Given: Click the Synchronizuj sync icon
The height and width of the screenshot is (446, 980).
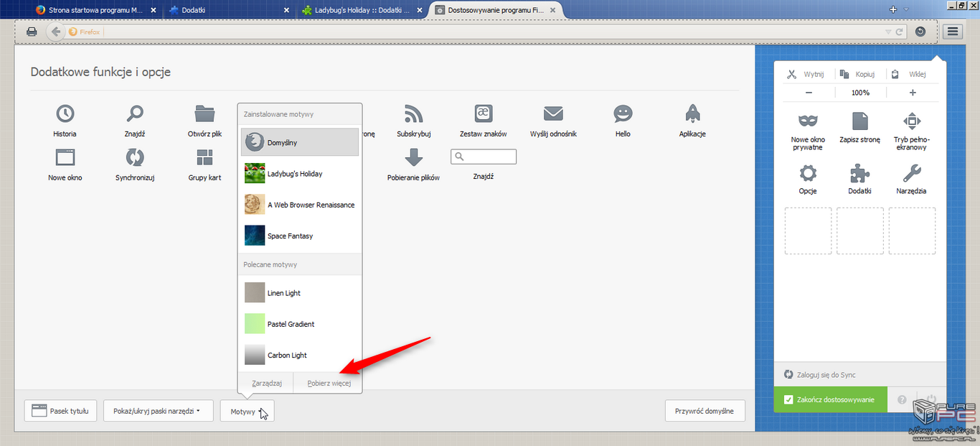Looking at the screenshot, I should click(135, 157).
